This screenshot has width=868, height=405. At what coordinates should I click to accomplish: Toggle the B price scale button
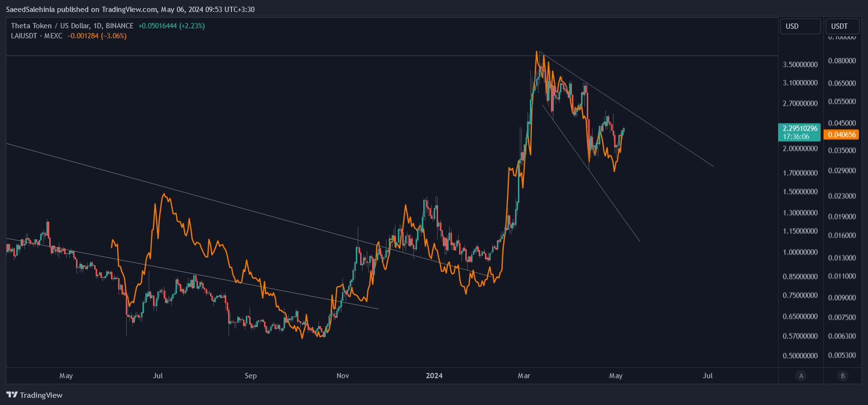(x=843, y=376)
